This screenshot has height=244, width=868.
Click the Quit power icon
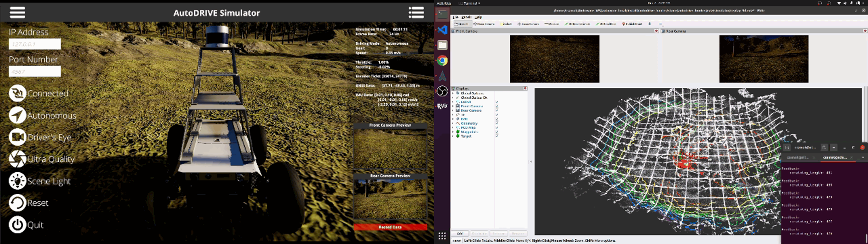coord(17,225)
